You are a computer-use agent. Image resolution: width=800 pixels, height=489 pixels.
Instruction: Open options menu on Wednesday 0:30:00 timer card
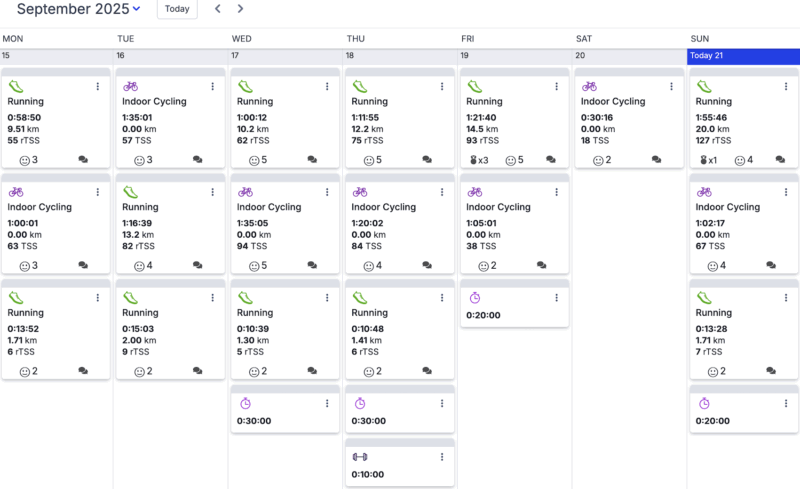pos(327,404)
